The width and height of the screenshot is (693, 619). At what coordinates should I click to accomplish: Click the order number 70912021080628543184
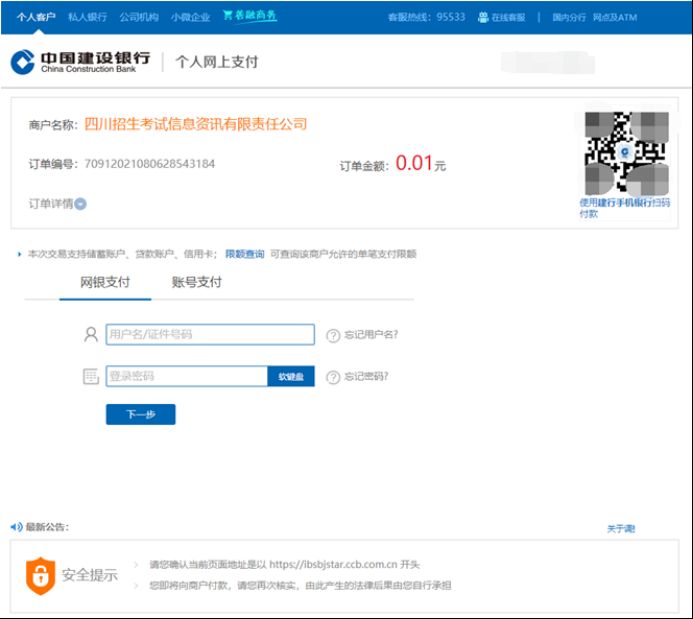149,164
